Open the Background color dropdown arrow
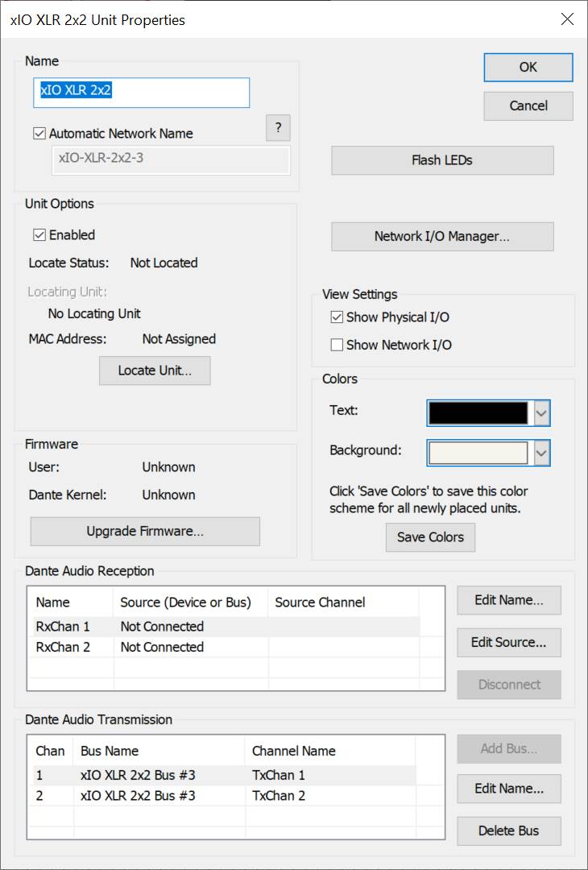The height and width of the screenshot is (870, 588). click(x=541, y=453)
